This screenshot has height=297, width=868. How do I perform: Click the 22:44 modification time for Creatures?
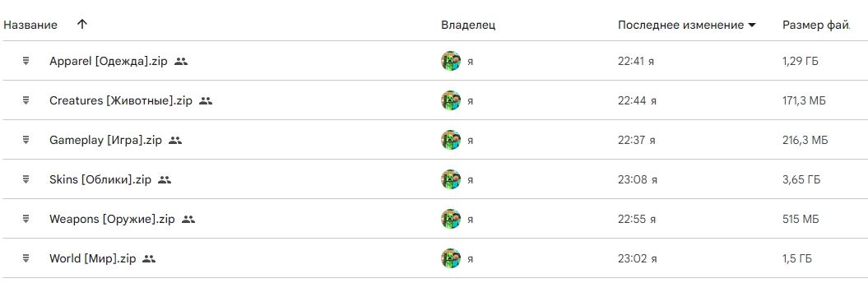(x=632, y=100)
